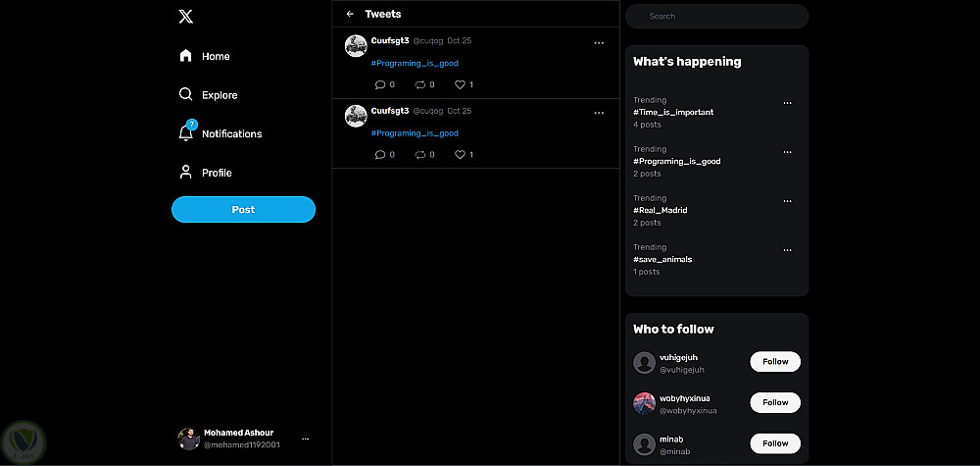Image resolution: width=980 pixels, height=466 pixels.
Task: Open the #Real_Madrid trending topic
Action: (x=661, y=210)
